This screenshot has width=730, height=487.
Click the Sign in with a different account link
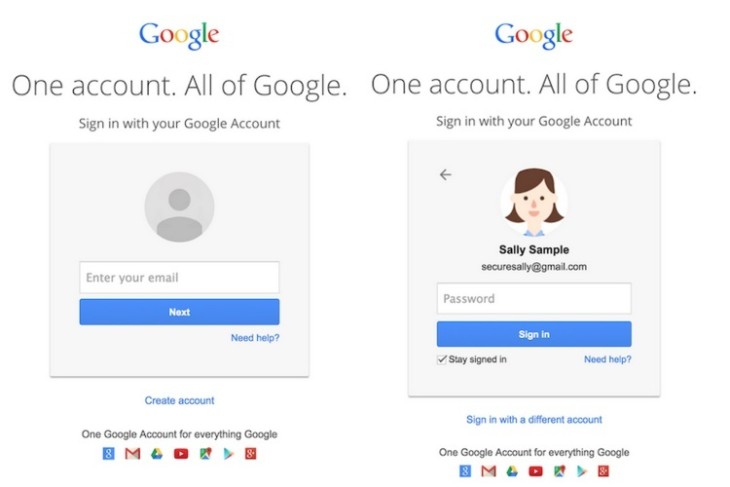pos(534,419)
